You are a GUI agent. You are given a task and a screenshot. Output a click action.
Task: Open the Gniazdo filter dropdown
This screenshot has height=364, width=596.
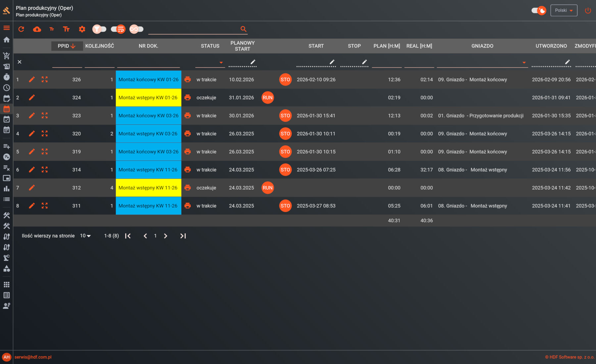coord(482,62)
